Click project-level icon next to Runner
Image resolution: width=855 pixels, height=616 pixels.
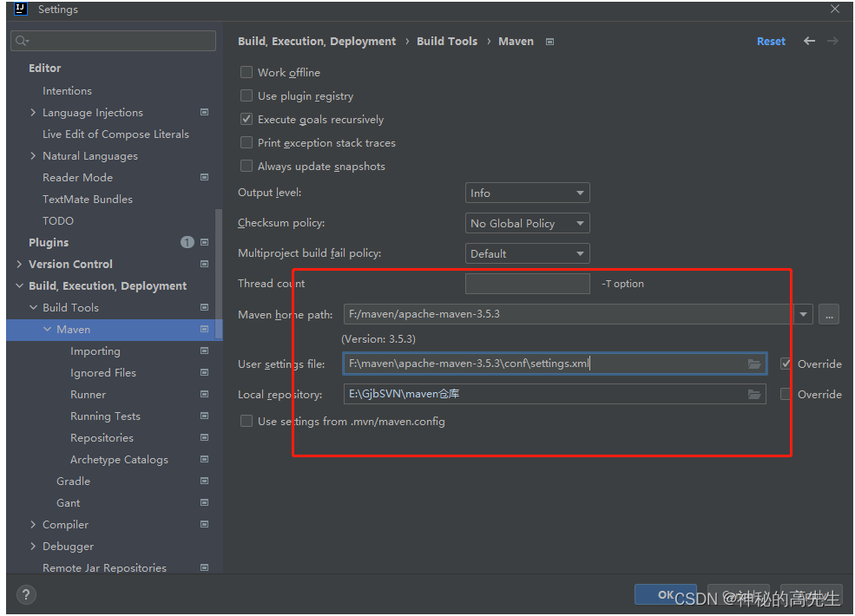(205, 394)
